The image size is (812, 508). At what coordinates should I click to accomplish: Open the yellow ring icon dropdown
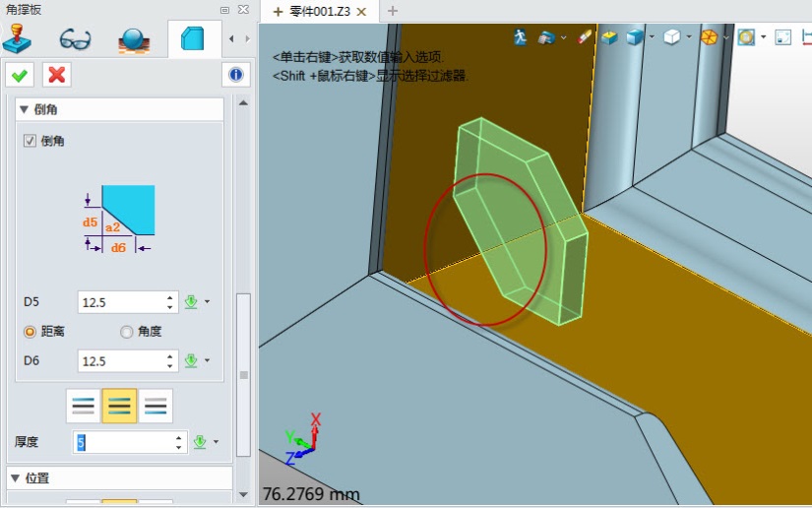point(764,36)
